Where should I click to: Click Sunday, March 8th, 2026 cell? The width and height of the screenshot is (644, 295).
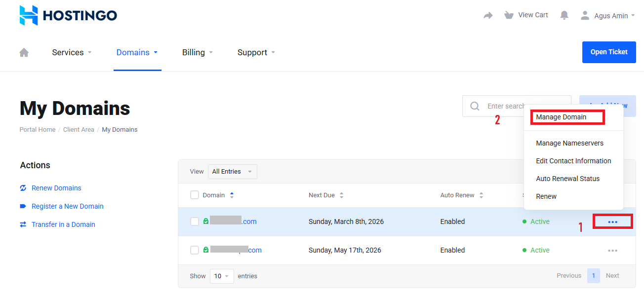346,221
